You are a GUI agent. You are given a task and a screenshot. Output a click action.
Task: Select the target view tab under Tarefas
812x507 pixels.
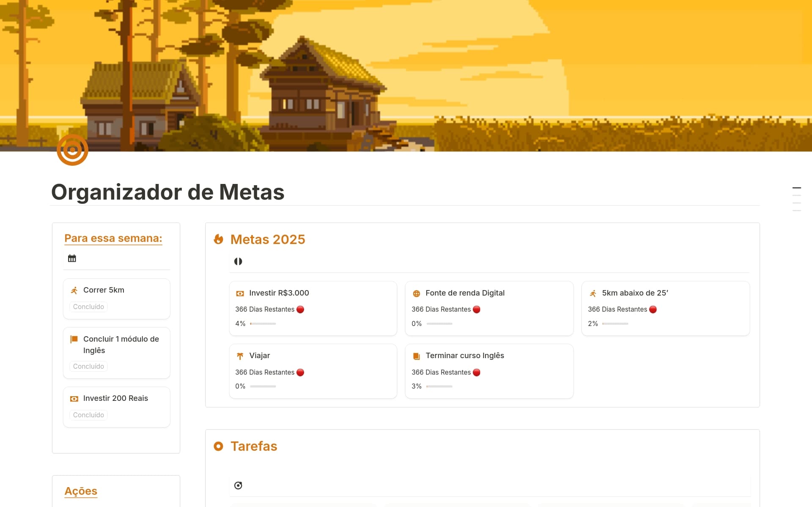pyautogui.click(x=238, y=485)
